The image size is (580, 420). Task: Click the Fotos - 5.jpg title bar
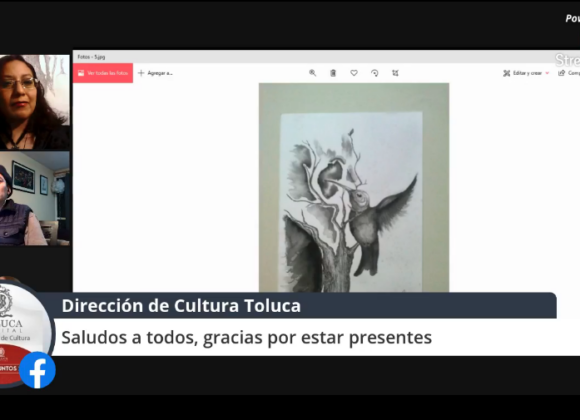coord(326,57)
